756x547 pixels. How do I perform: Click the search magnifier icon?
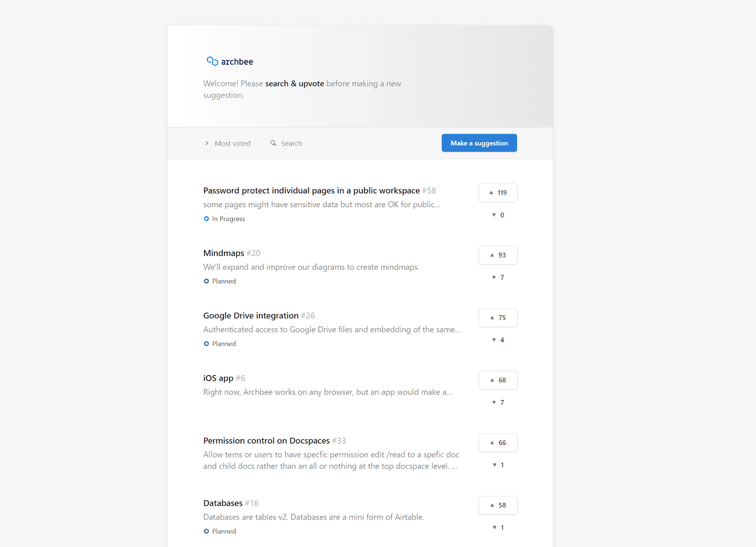273,143
